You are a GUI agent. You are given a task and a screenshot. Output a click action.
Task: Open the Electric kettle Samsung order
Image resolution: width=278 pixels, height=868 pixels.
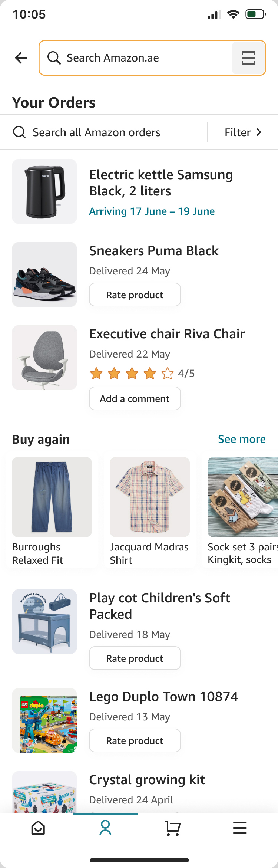[161, 183]
